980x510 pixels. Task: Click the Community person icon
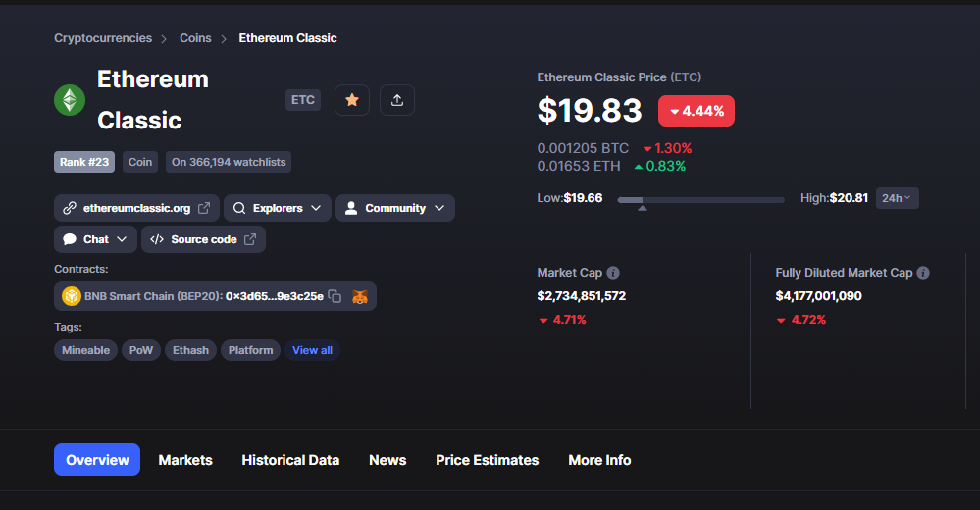351,208
